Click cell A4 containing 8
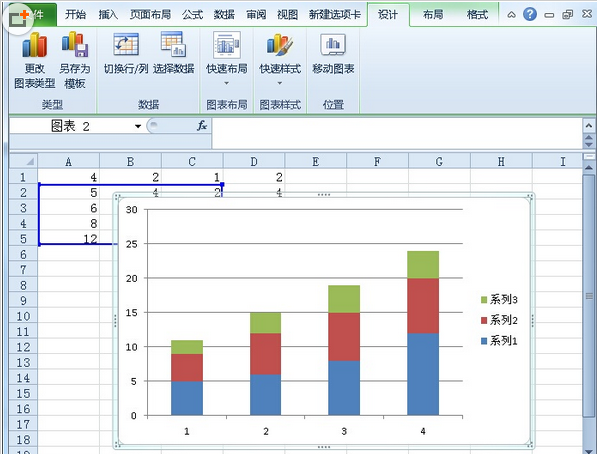Screen dimensions: 597x454 [x=69, y=223]
